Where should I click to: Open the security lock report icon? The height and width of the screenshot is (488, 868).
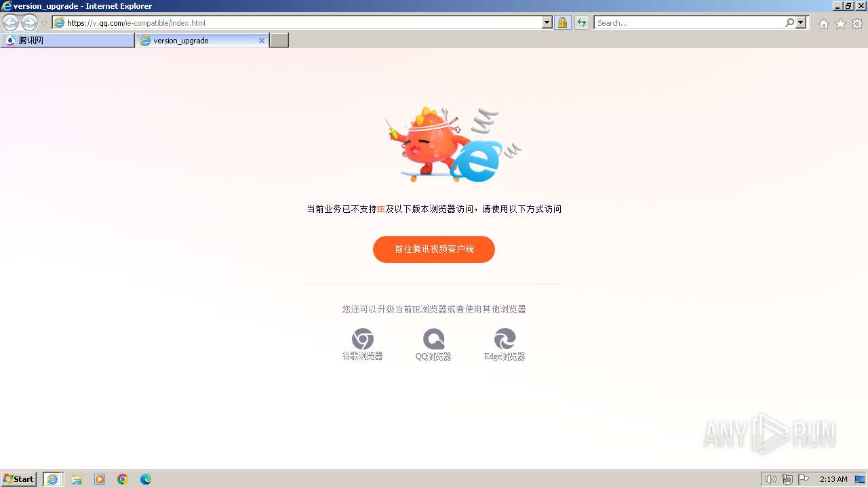coord(562,23)
